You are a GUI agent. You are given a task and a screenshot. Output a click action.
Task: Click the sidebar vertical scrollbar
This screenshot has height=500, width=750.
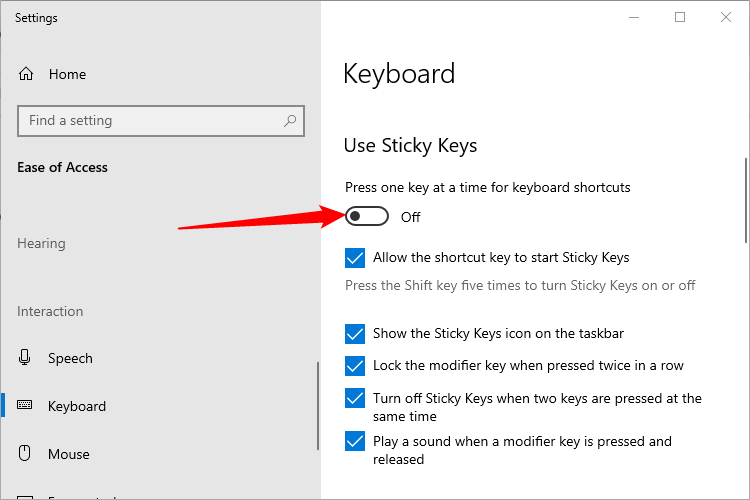point(318,406)
